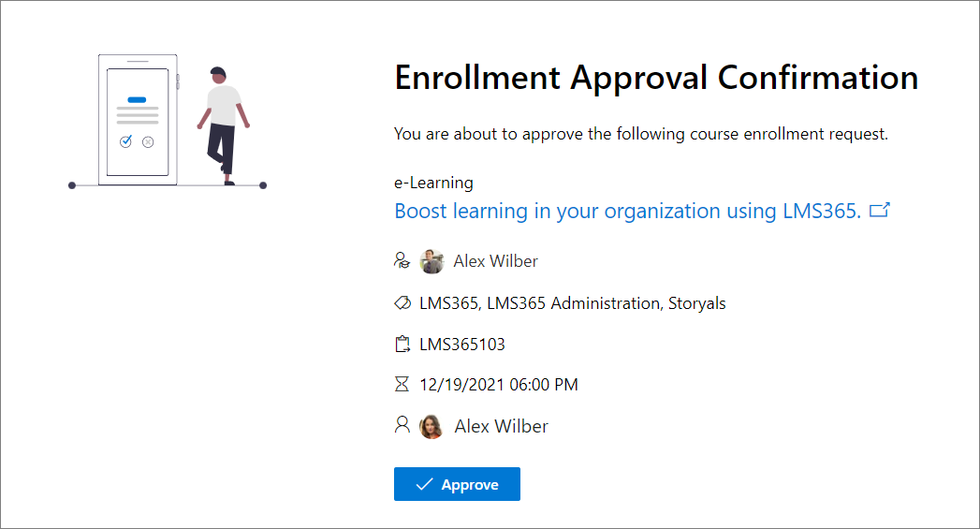Click the course code LMS365103
980x529 pixels.
(x=462, y=345)
